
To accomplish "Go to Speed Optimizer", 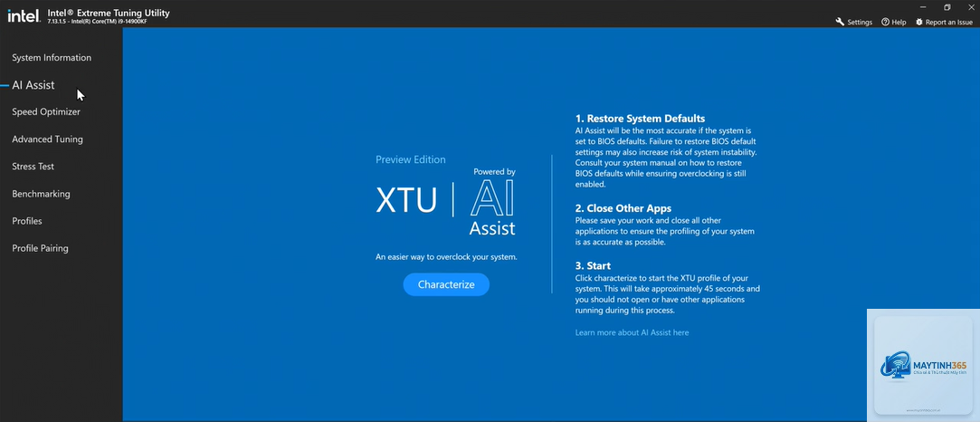I will pos(46,112).
